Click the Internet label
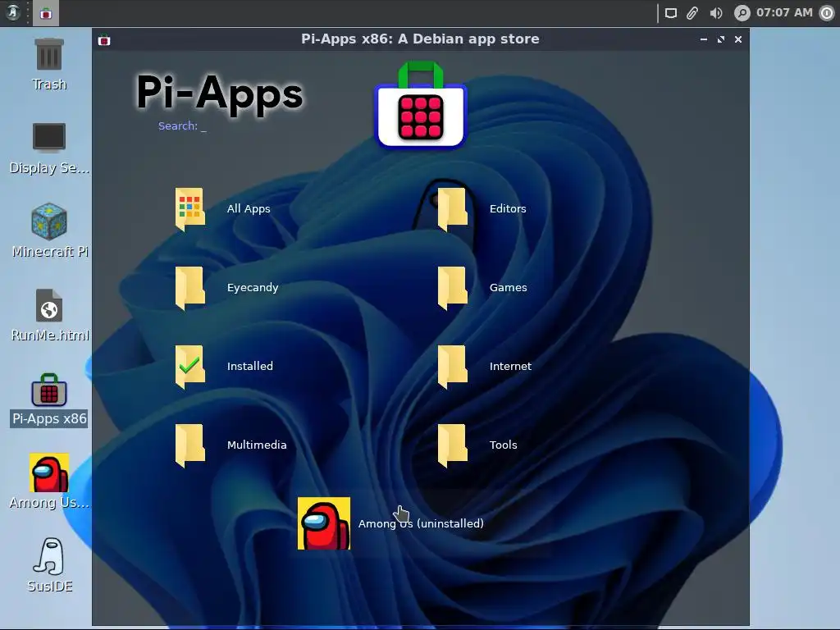Image resolution: width=840 pixels, height=630 pixels. pos(510,367)
